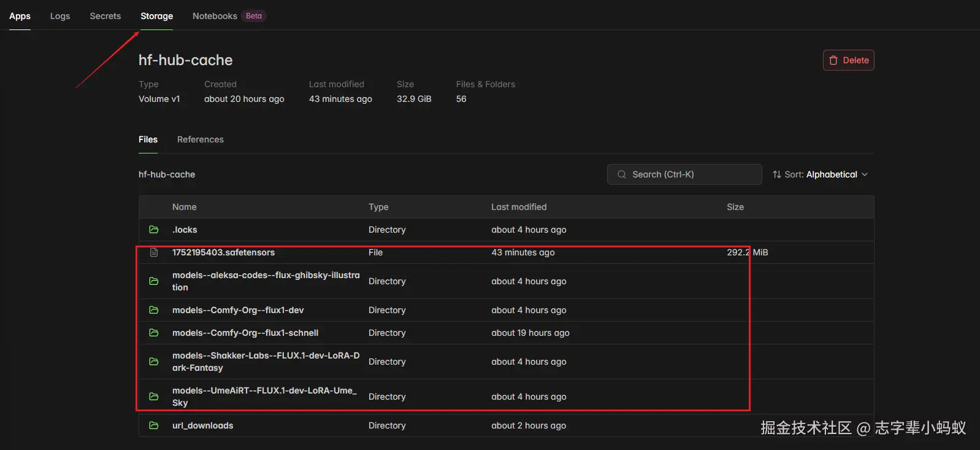This screenshot has height=450, width=980.
Task: Click the magnifier icon in search box
Action: [622, 174]
